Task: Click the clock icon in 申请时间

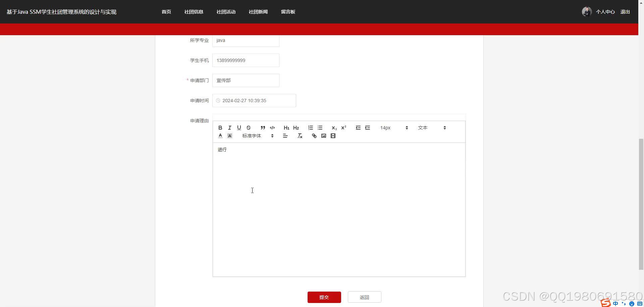Action: (218, 101)
